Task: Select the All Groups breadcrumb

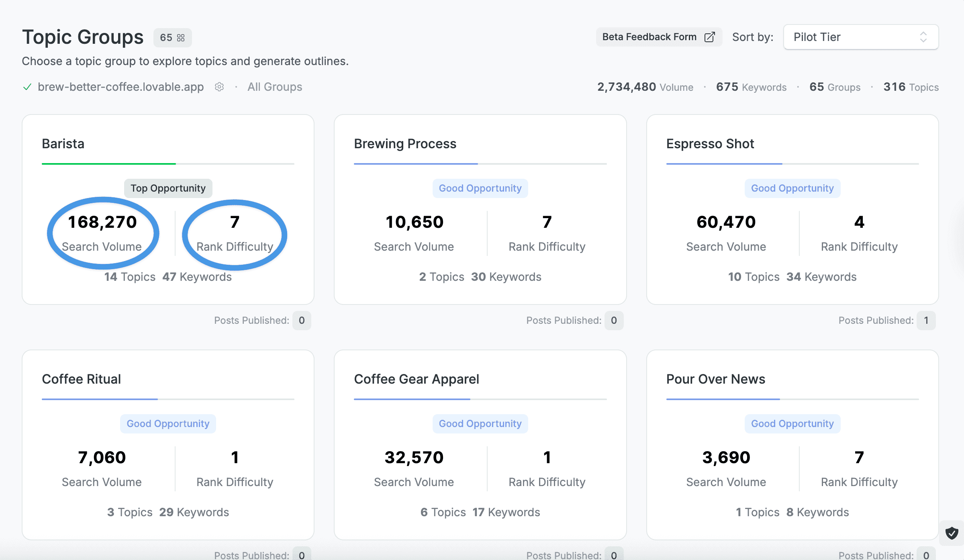Action: click(275, 87)
